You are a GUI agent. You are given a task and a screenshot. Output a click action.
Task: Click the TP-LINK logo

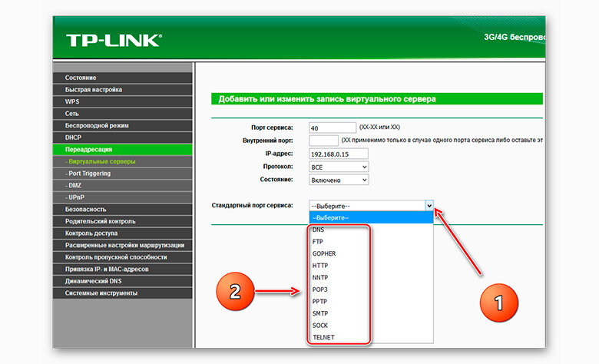(x=114, y=41)
